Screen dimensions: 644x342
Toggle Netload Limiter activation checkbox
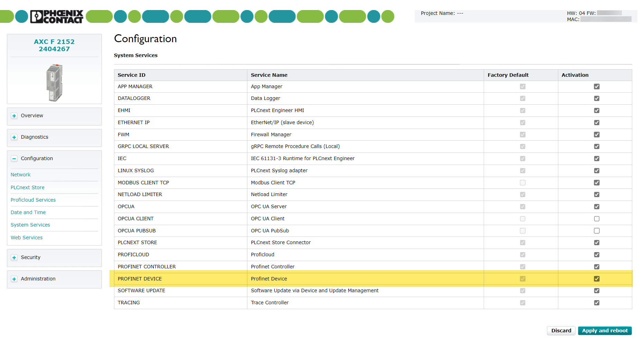[597, 195]
